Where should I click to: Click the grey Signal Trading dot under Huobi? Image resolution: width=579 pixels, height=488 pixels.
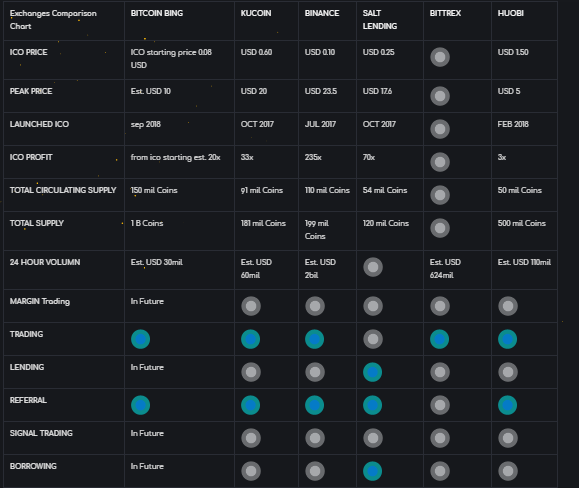(x=508, y=438)
